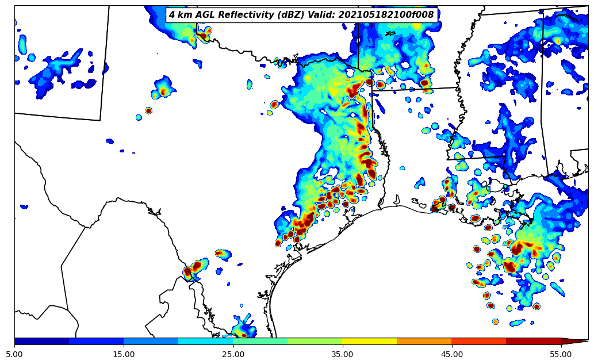Pick the blue 10–15 dBZ colorbar segment
Screen dimensions: 594x364
(96, 341)
